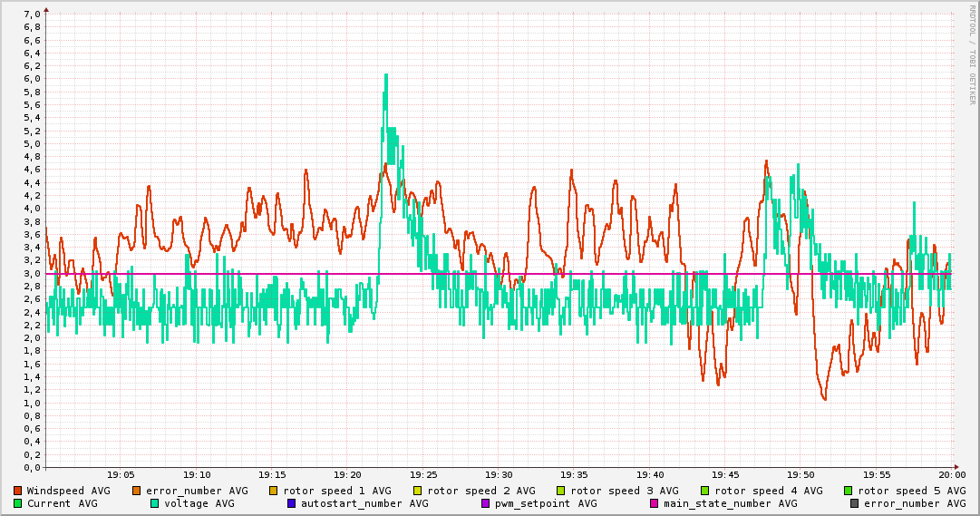
Task: Select the rotor speed 4 AVG swatch
Action: (x=705, y=491)
